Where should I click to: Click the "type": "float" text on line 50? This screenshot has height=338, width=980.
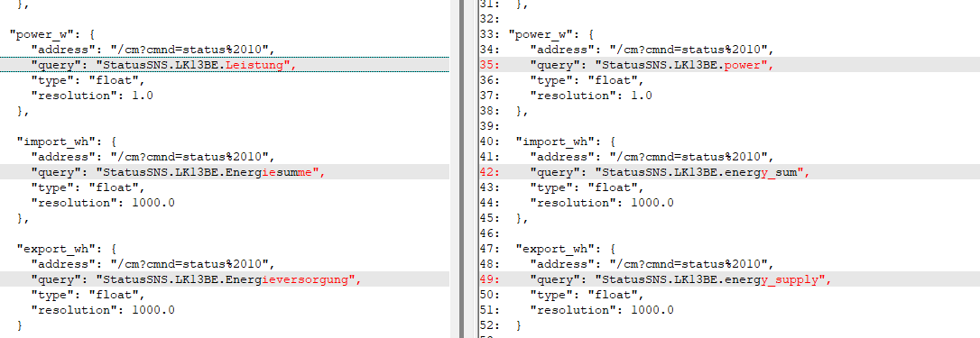[587, 295]
